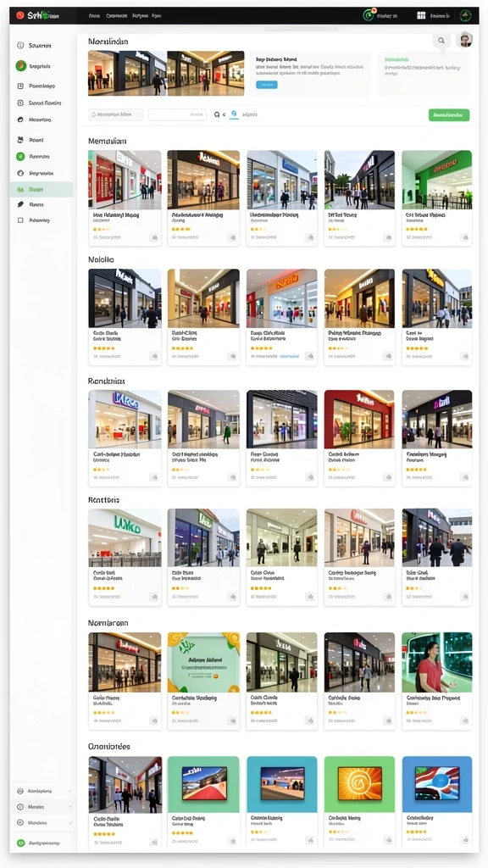Click the small search icon beside the filter input

pos(218,114)
